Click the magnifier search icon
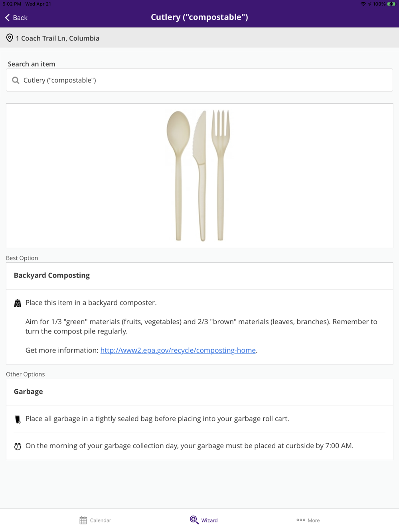Image resolution: width=399 pixels, height=532 pixels. pyautogui.click(x=16, y=80)
